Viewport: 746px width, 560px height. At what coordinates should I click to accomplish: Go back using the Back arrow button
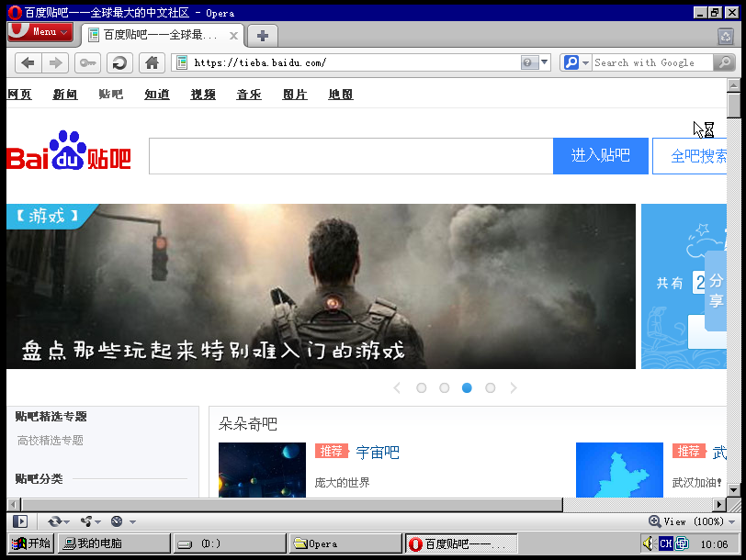28,62
